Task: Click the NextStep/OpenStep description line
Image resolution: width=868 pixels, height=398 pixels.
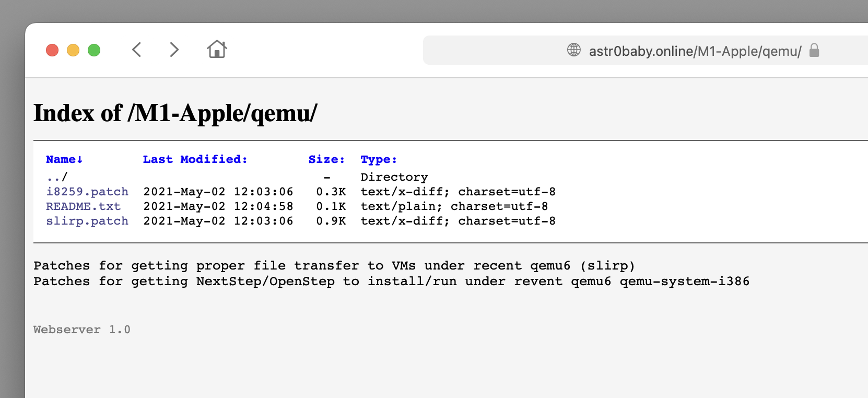Action: 391,282
